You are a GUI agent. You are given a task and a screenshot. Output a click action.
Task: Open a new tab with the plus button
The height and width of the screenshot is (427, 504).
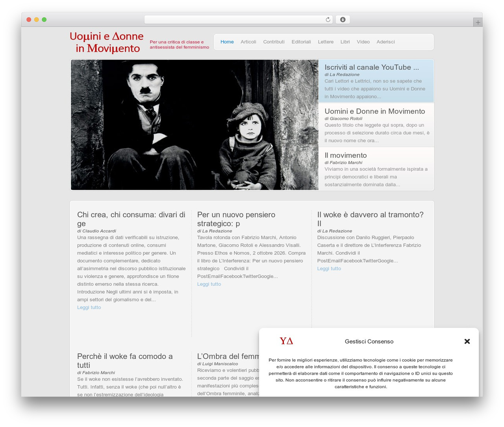[478, 22]
